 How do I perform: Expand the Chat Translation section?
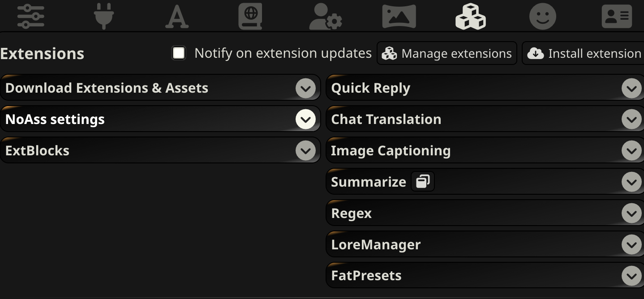tap(631, 120)
